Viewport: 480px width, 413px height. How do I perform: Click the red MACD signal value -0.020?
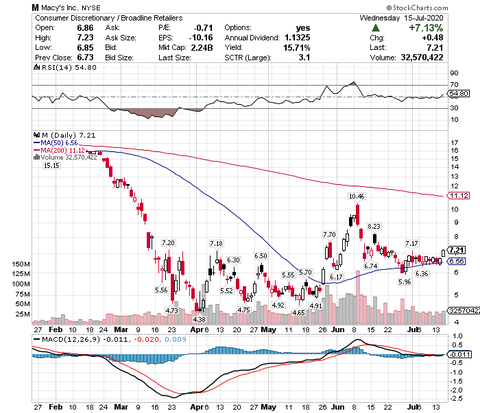[x=146, y=340]
